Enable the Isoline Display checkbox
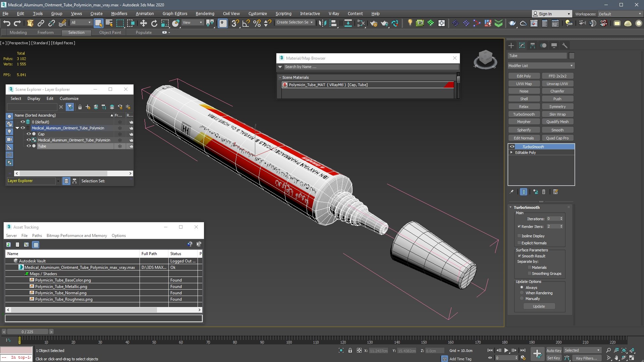This screenshot has width=644, height=362. tap(519, 236)
